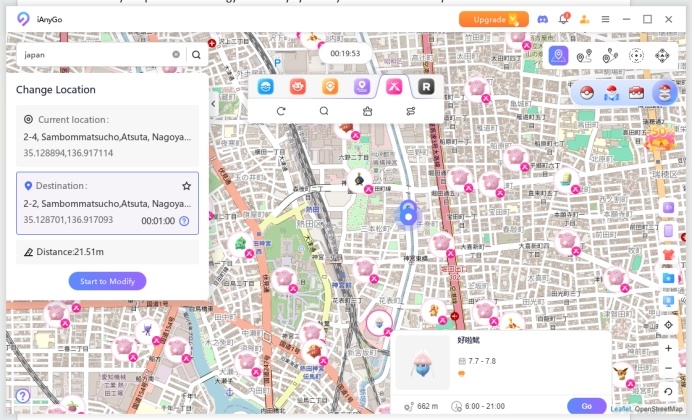Open the Discord icon in title bar

542,19
